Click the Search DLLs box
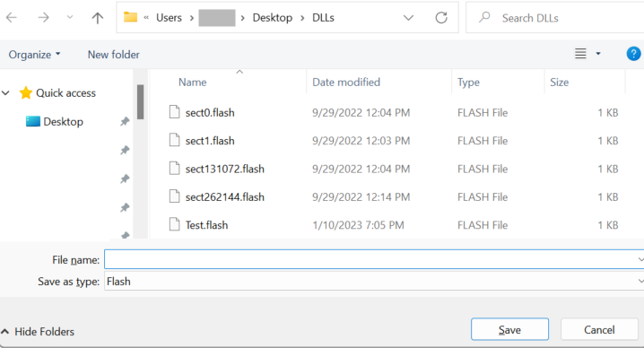Image resolution: width=644 pixels, height=348 pixels. 554,18
